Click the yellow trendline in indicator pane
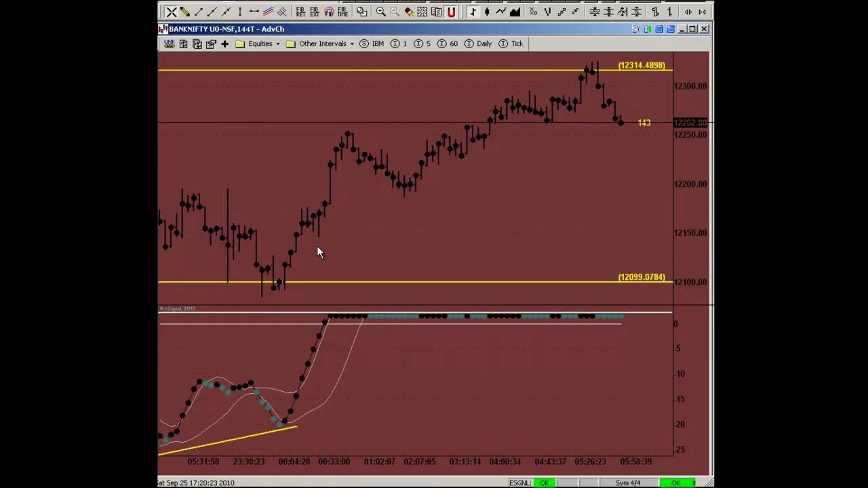Viewport: 868px width, 488px height. [227, 440]
